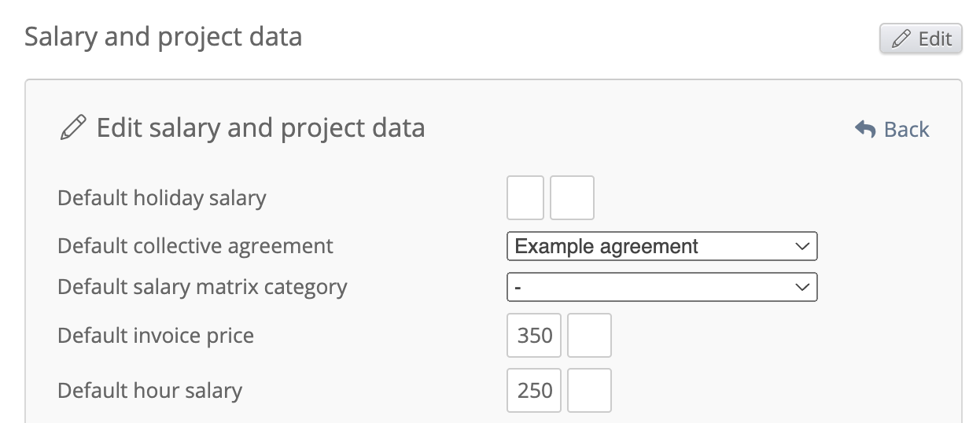Click the Default salary matrix category label

(202, 287)
